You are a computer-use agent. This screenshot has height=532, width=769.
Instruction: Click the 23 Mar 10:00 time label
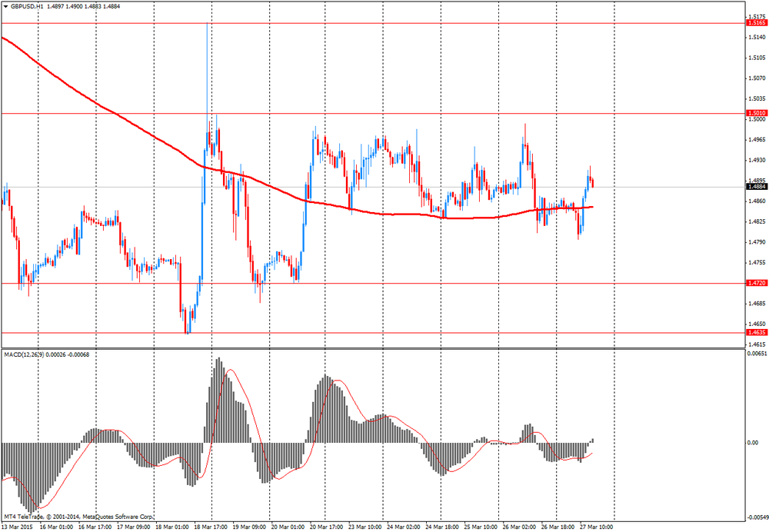point(365,527)
